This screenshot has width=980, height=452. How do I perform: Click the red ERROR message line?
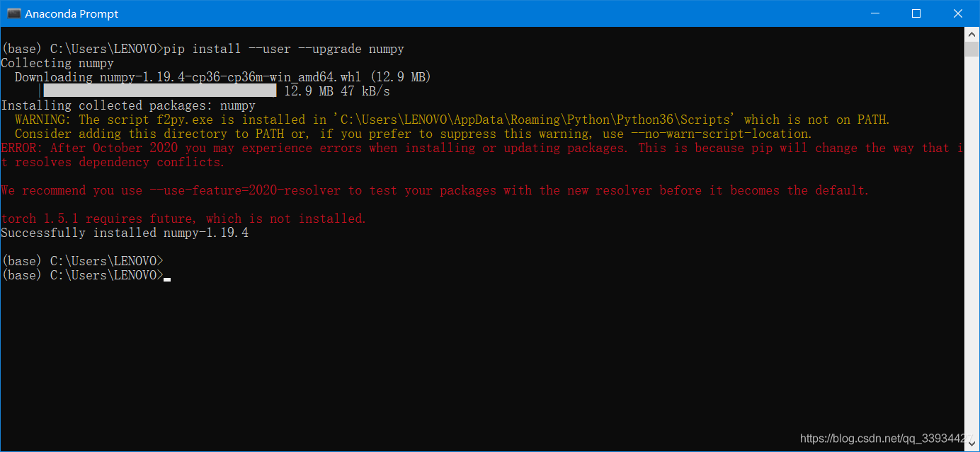pos(283,147)
